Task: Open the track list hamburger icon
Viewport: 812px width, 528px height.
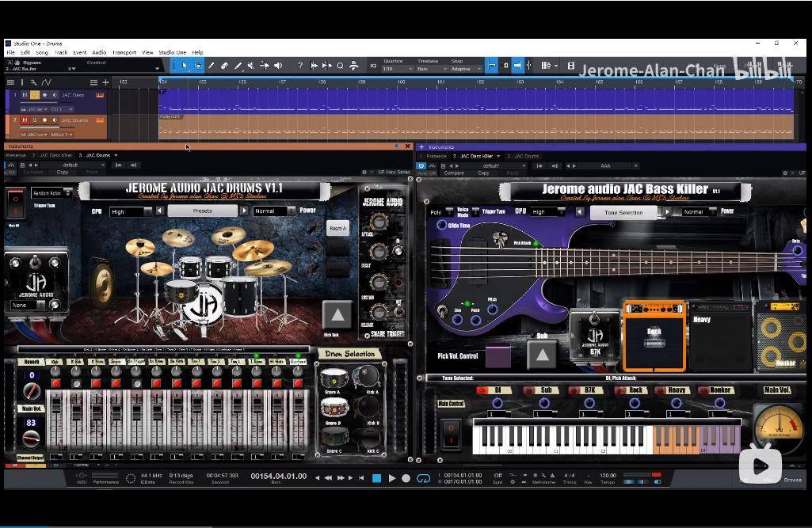Action: coord(10,82)
